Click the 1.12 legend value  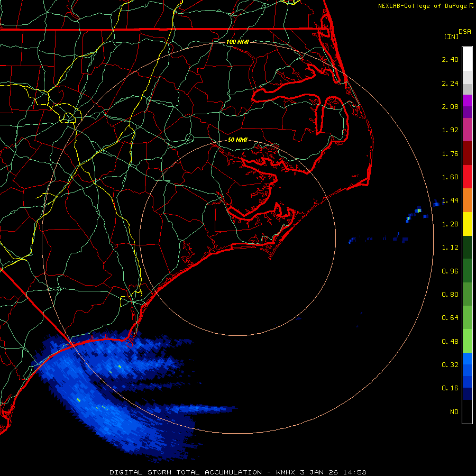click(450, 248)
